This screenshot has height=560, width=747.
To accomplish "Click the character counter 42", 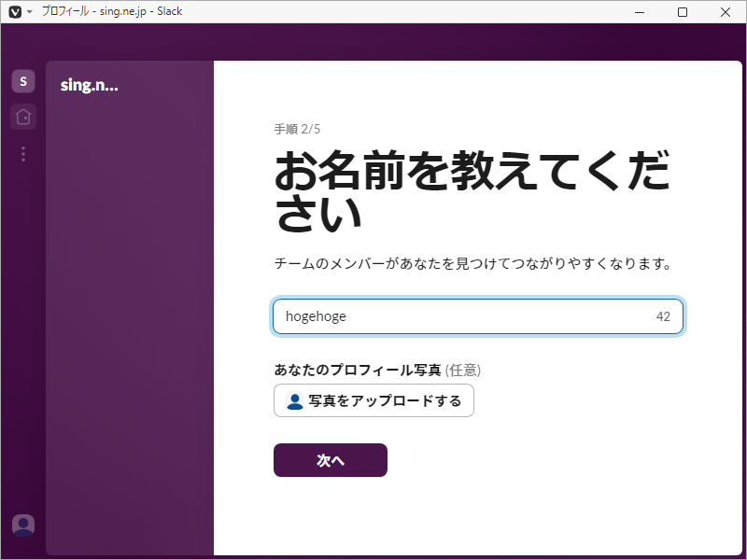I will pos(663,316).
